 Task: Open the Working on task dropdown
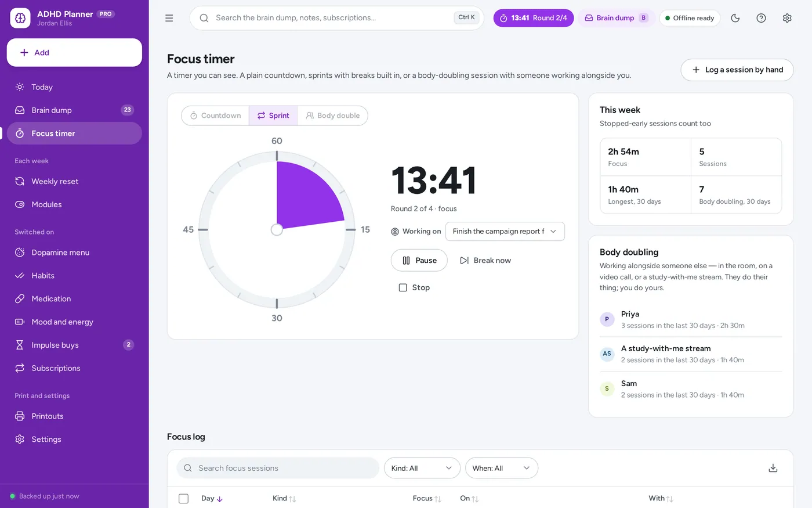click(x=505, y=231)
